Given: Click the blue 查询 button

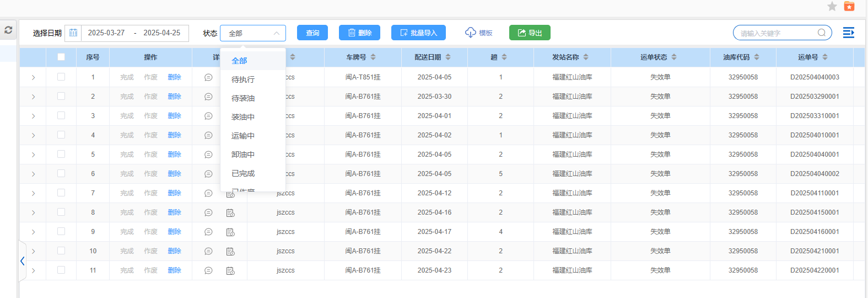Looking at the screenshot, I should pos(312,33).
